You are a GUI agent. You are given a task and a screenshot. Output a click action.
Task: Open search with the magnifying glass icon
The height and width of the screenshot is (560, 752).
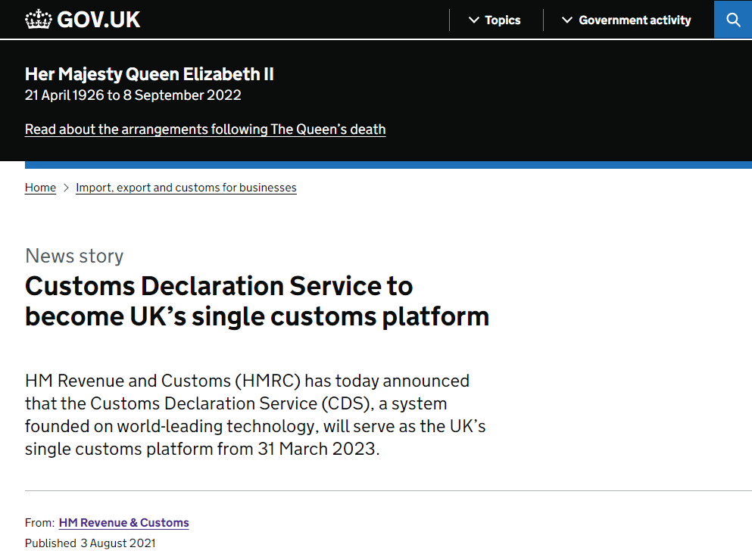click(733, 20)
